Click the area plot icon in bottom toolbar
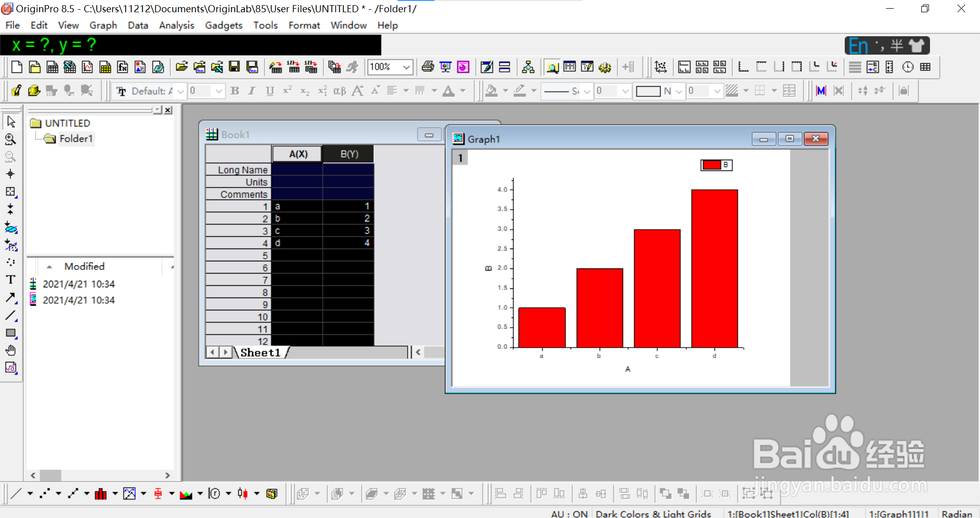This screenshot has height=518, width=980. click(186, 494)
